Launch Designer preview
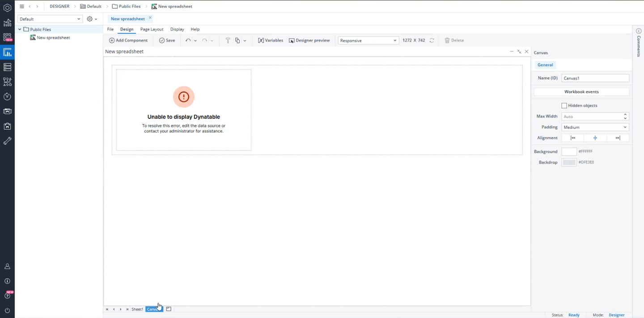Image resolution: width=644 pixels, height=318 pixels. [x=309, y=40]
